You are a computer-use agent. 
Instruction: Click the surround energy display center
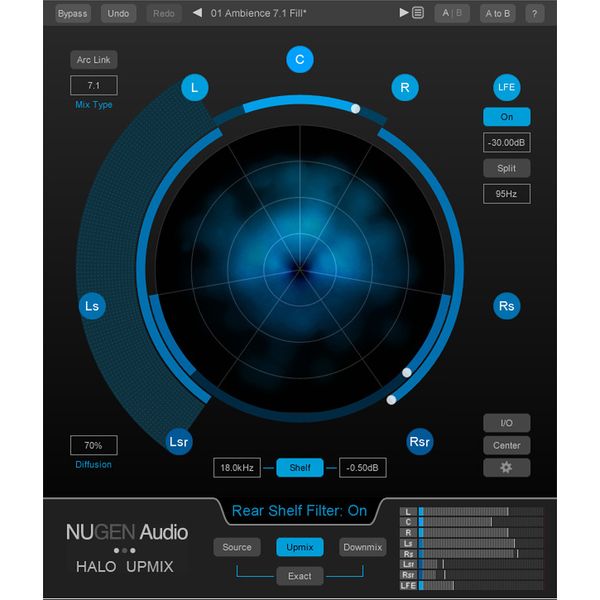tap(300, 269)
